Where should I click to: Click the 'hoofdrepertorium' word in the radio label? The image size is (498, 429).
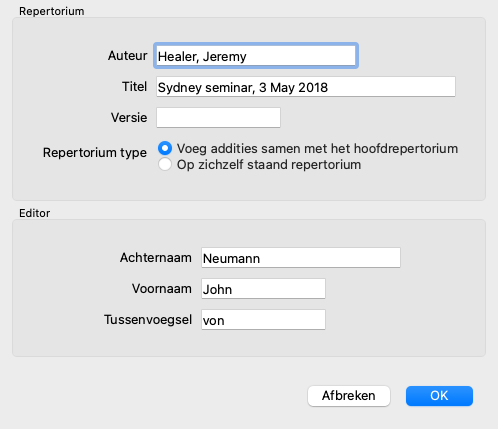(406, 149)
